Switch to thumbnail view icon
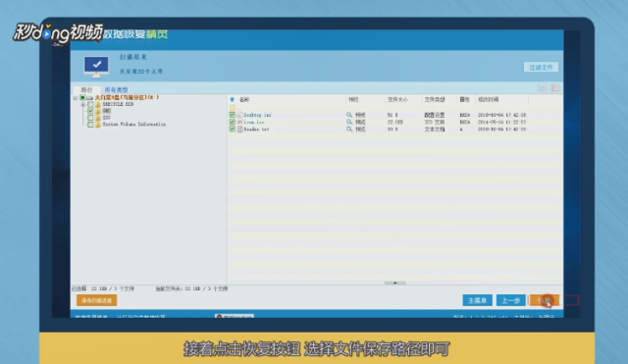Viewport: 628px width, 364px height. pos(543,88)
